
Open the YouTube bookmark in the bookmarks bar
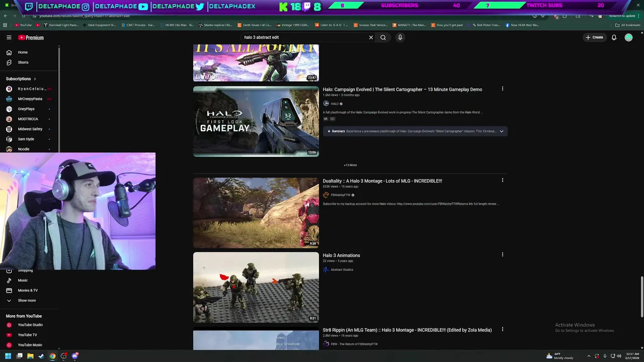pos(23,25)
